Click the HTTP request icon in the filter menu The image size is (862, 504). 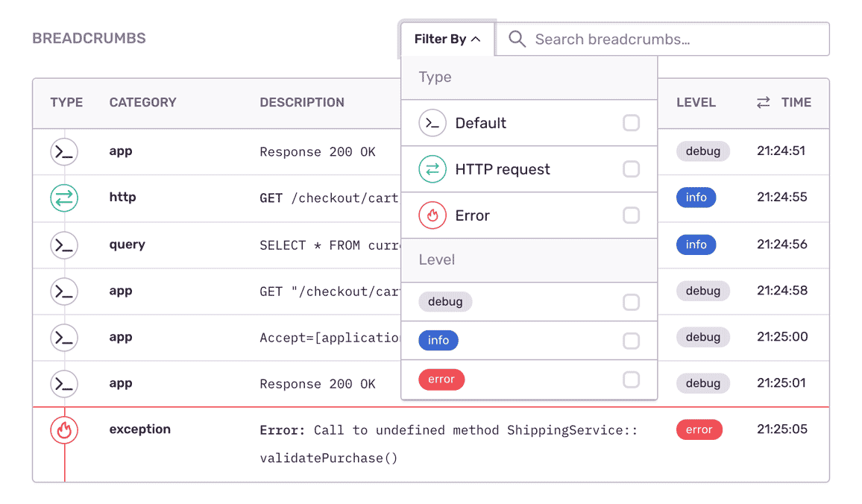pyautogui.click(x=432, y=169)
